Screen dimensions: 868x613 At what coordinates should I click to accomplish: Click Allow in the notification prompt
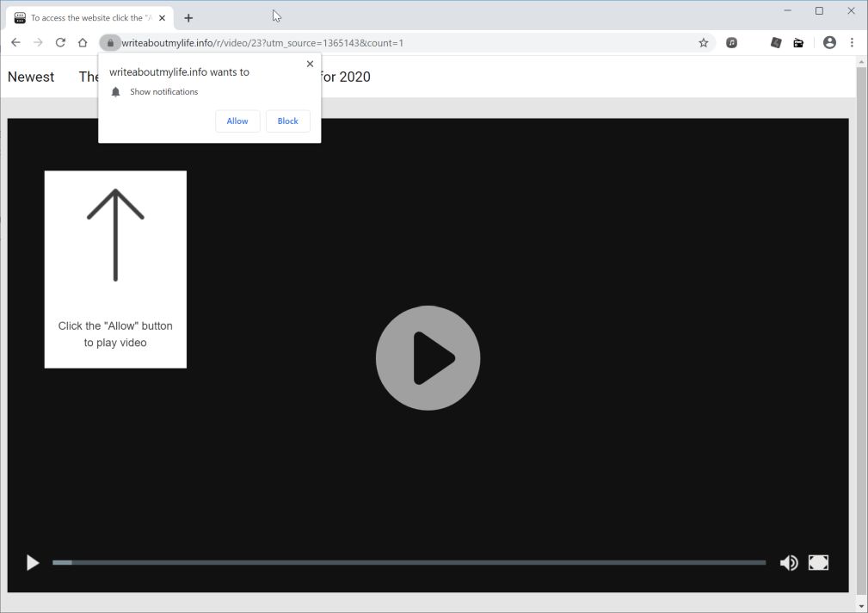coord(237,121)
